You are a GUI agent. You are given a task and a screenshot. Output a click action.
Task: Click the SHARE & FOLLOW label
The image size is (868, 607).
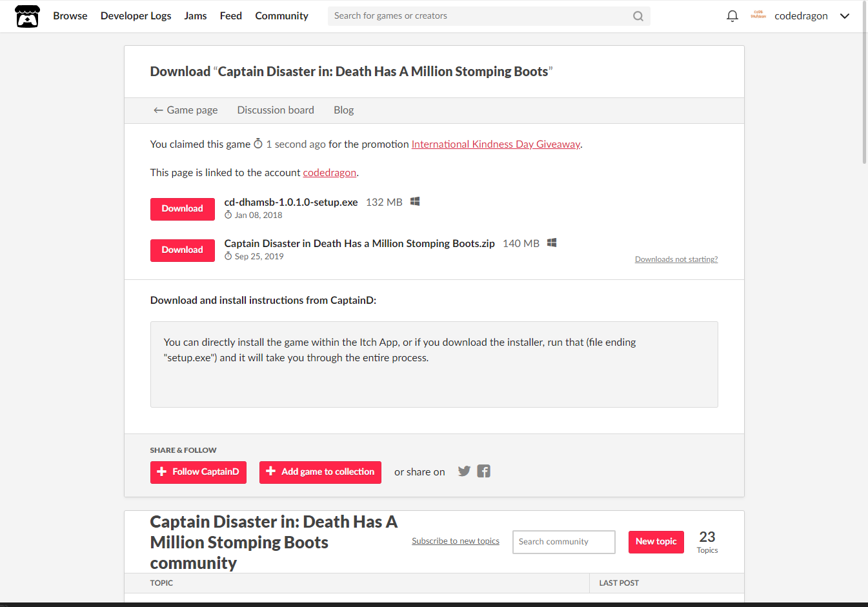click(x=183, y=450)
